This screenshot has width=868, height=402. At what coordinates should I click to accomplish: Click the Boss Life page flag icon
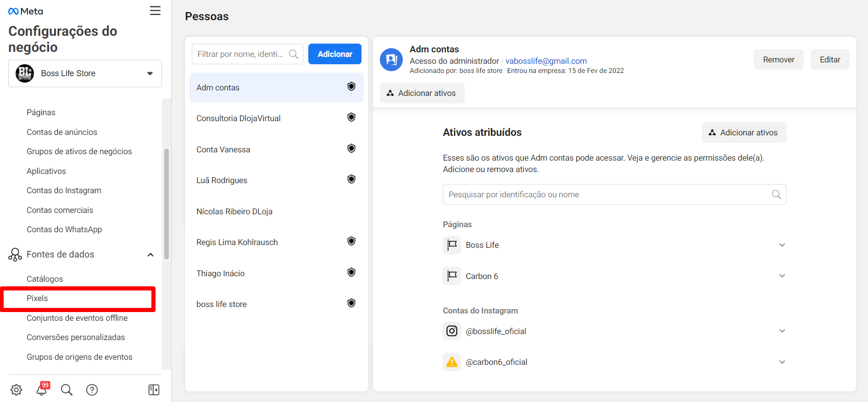click(x=452, y=245)
